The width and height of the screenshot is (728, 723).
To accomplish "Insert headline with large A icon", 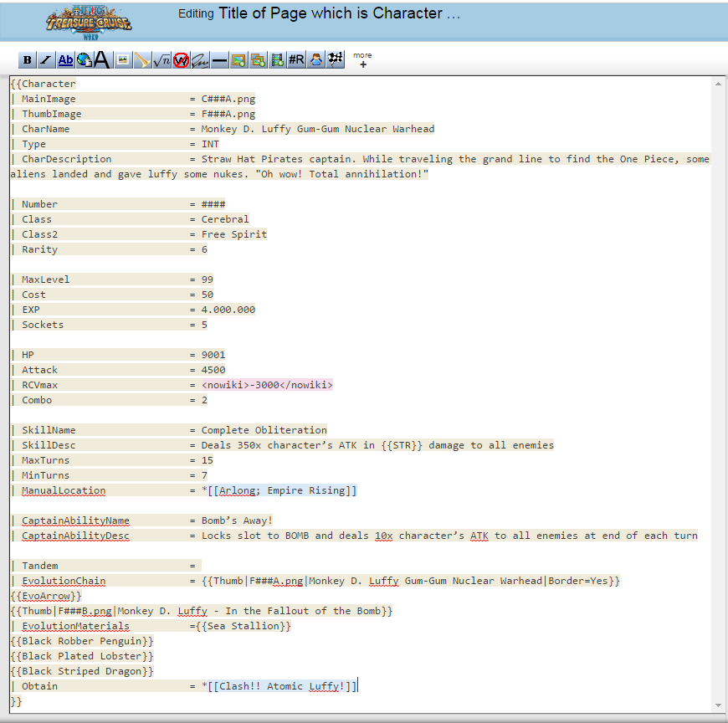I will pyautogui.click(x=102, y=60).
